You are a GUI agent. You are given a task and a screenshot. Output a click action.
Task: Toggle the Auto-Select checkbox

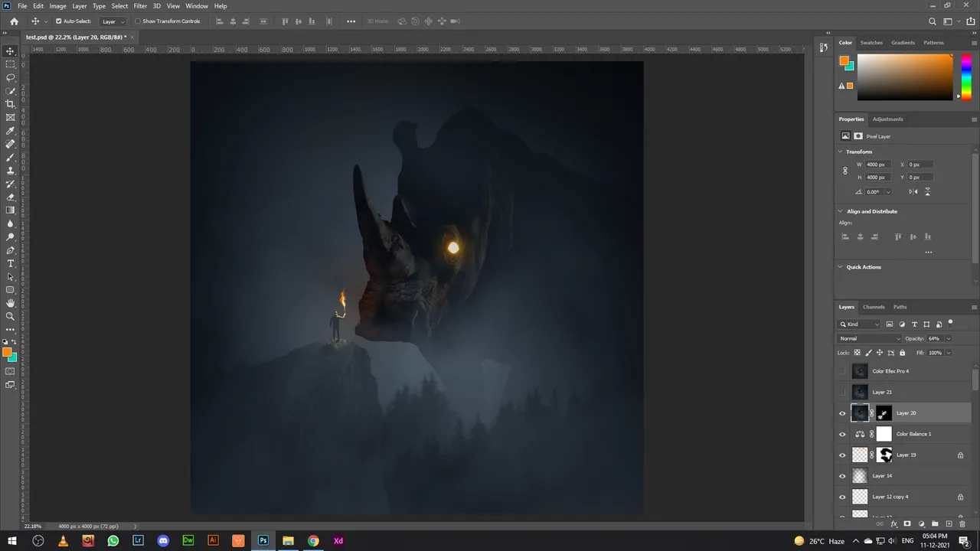[x=59, y=21]
